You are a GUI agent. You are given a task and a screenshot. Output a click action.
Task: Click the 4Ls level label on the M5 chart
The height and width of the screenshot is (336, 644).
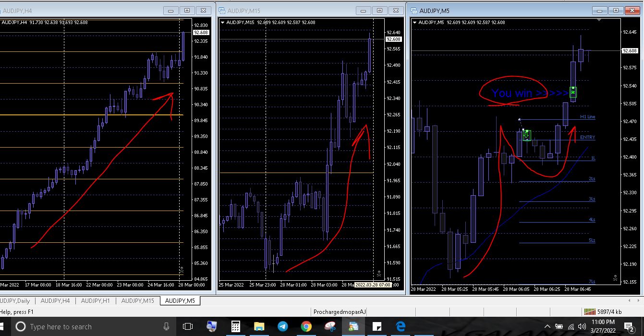[592, 220]
